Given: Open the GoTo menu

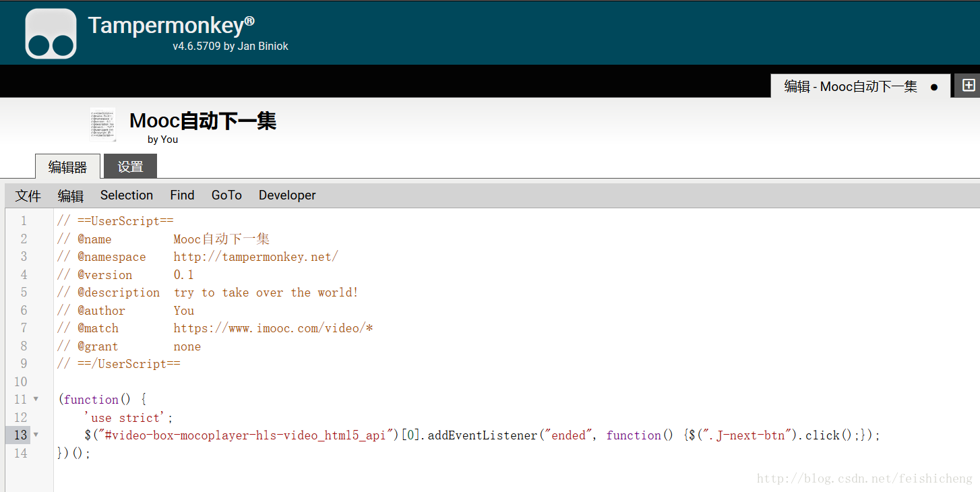Looking at the screenshot, I should point(226,195).
